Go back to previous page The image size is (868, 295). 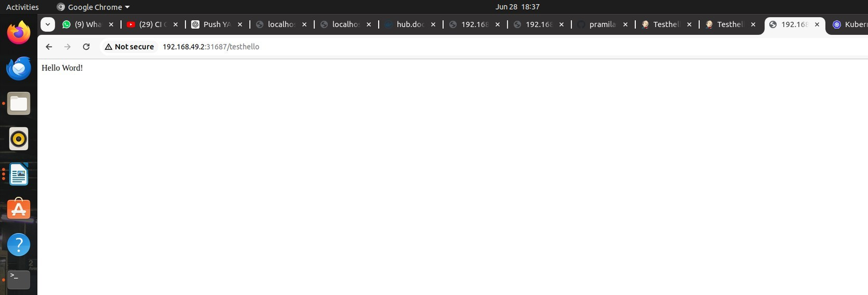tap(49, 47)
